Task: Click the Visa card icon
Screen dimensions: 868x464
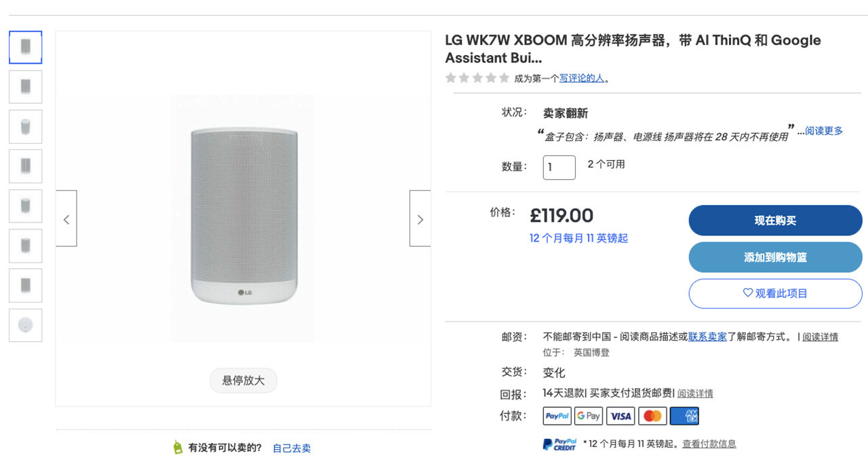Action: (x=620, y=416)
